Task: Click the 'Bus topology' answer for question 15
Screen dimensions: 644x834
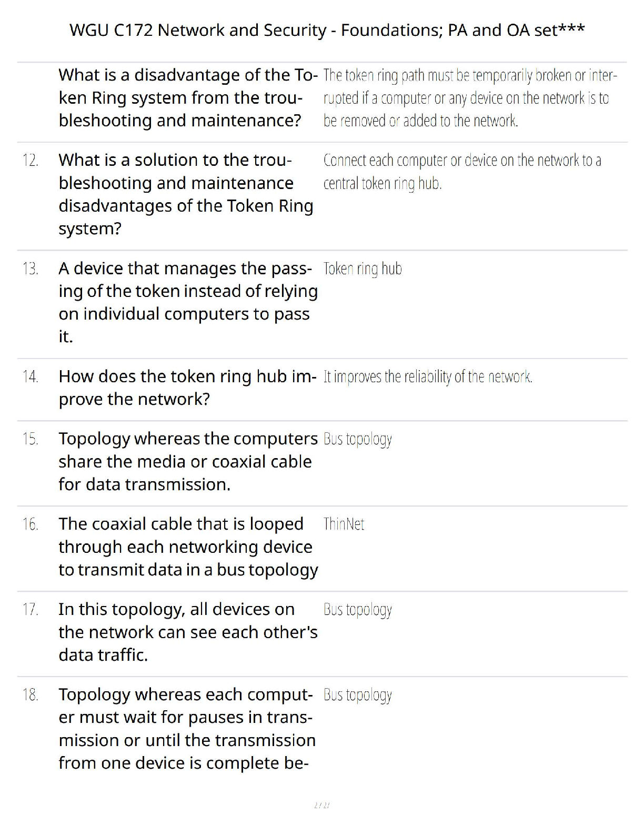Action: 358,439
